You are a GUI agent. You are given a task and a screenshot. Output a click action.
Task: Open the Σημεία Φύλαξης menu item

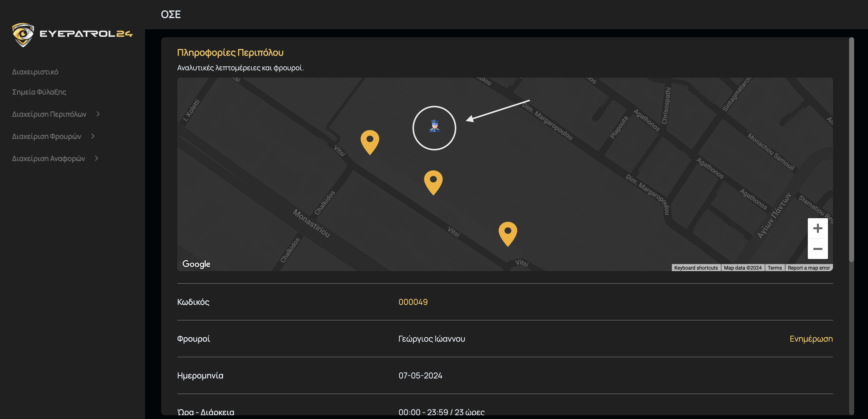point(39,92)
